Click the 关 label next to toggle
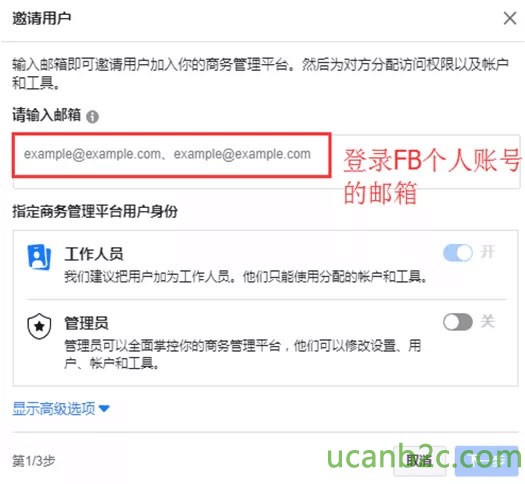 pyautogui.click(x=488, y=321)
